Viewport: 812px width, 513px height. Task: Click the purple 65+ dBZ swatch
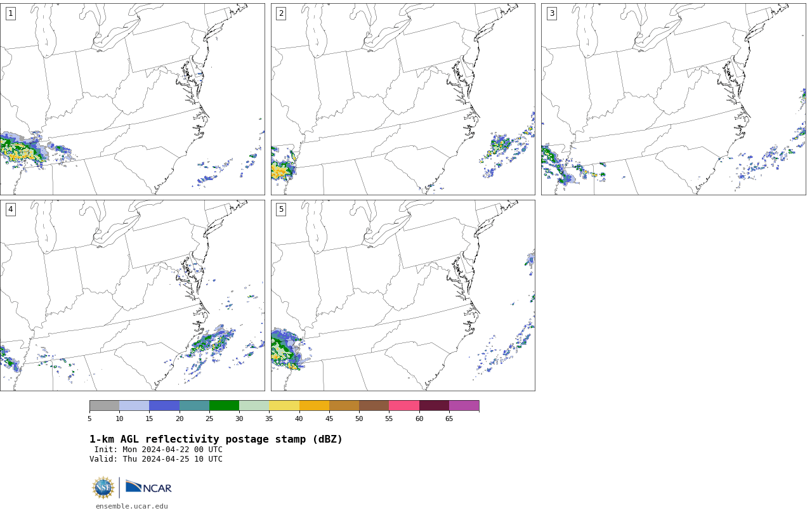coord(464,406)
